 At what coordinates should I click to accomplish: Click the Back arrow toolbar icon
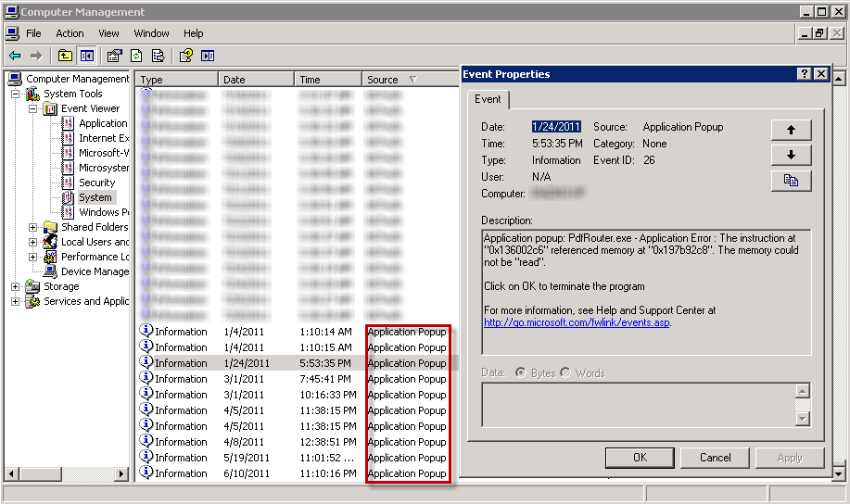click(15, 56)
